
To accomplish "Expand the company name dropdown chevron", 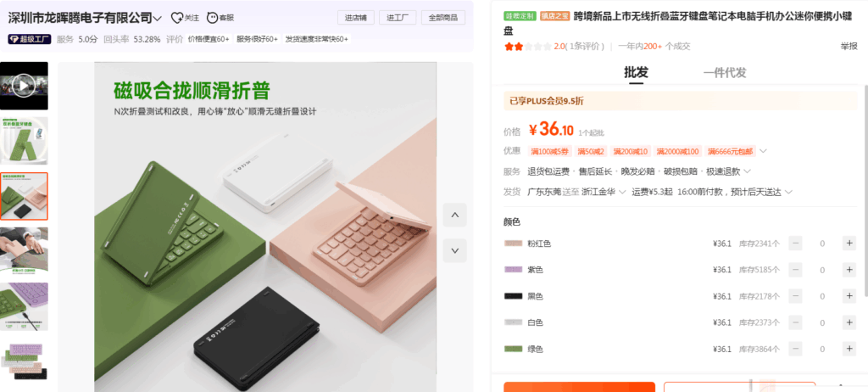I will click(157, 19).
